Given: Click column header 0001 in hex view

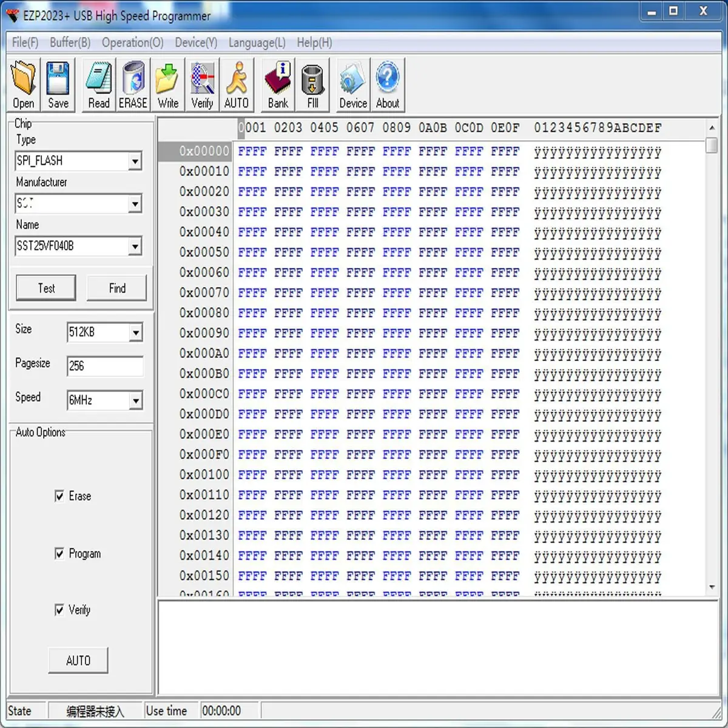Looking at the screenshot, I should (x=252, y=128).
